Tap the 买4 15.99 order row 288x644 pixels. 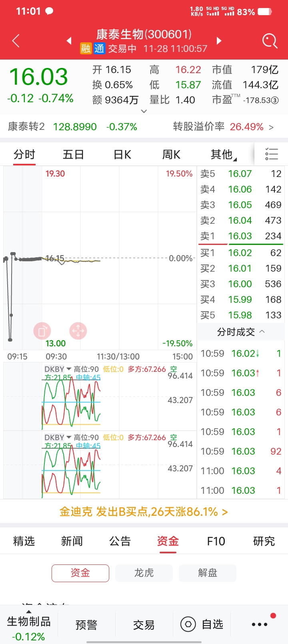pos(241,300)
